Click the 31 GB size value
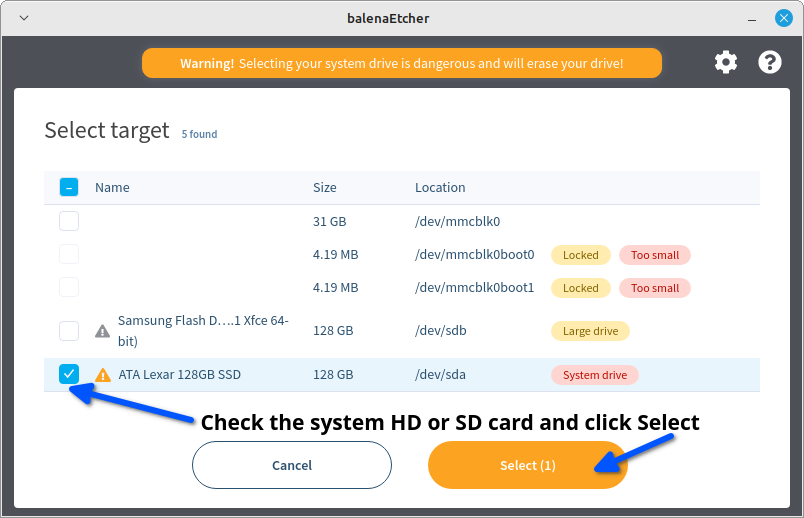Viewport: 804px width, 518px height. tap(330, 222)
